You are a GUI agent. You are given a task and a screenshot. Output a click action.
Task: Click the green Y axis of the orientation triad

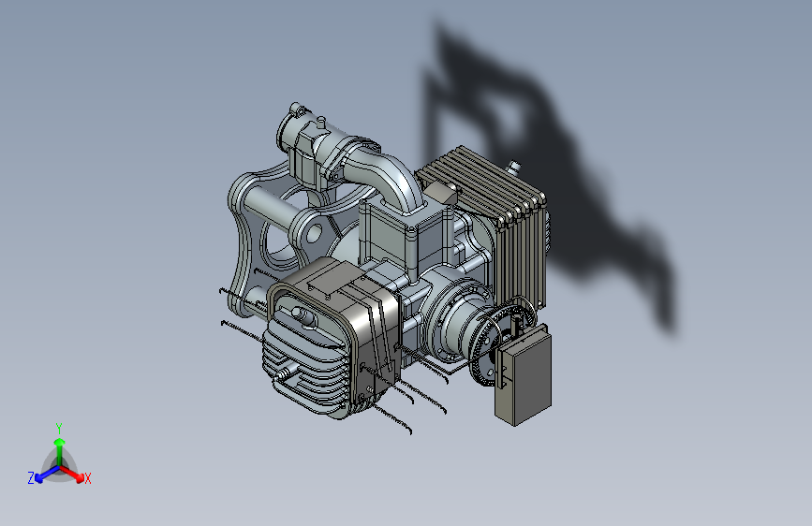[60, 451]
